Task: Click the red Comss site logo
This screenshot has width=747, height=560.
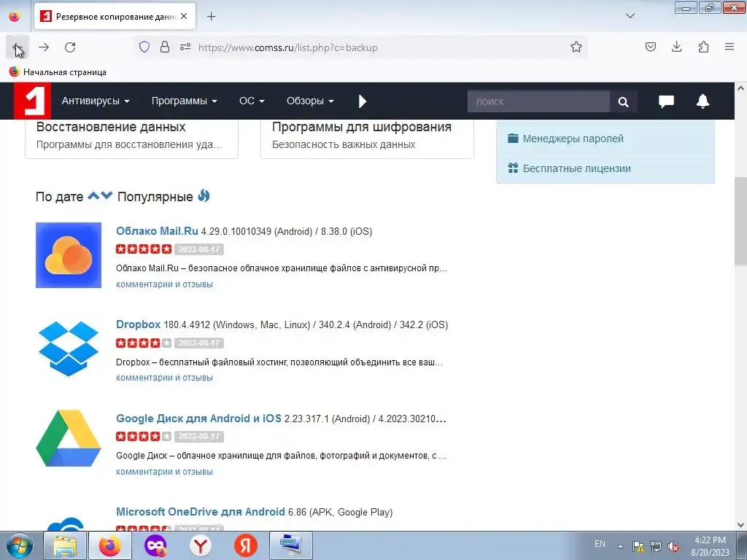Action: (x=32, y=101)
